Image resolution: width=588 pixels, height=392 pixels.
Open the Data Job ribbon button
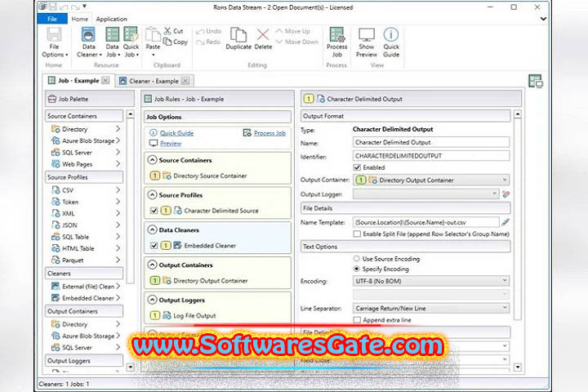click(112, 42)
